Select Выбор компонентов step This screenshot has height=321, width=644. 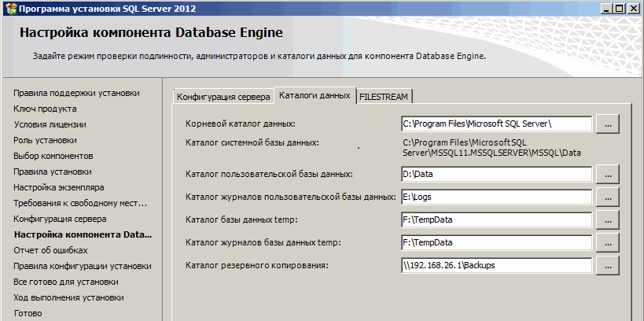click(53, 157)
